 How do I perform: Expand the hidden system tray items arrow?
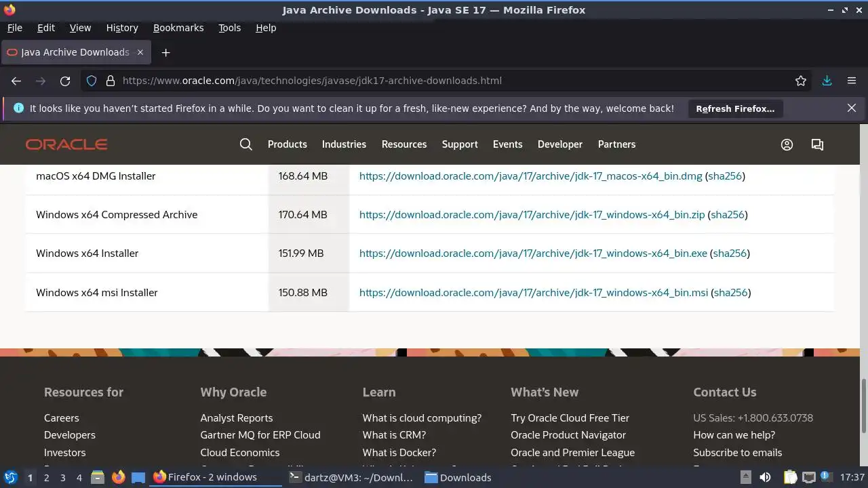tap(745, 477)
